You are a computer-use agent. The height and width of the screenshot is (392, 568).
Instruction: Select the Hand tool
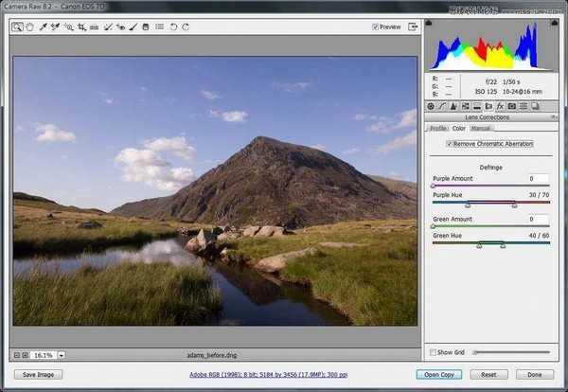pyautogui.click(x=30, y=27)
